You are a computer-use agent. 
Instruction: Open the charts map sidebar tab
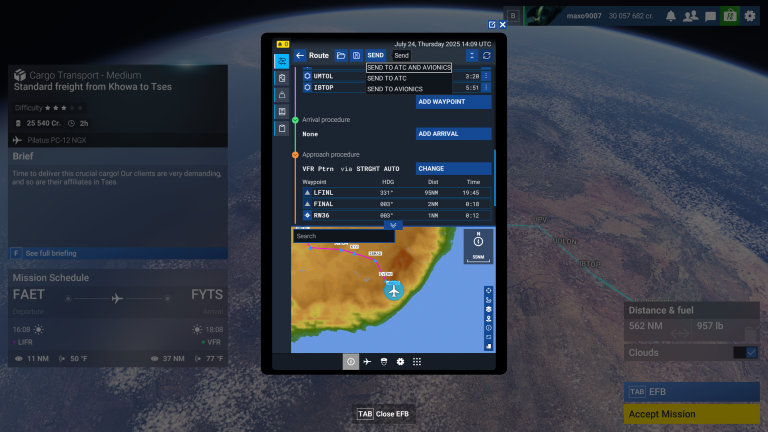(282, 112)
